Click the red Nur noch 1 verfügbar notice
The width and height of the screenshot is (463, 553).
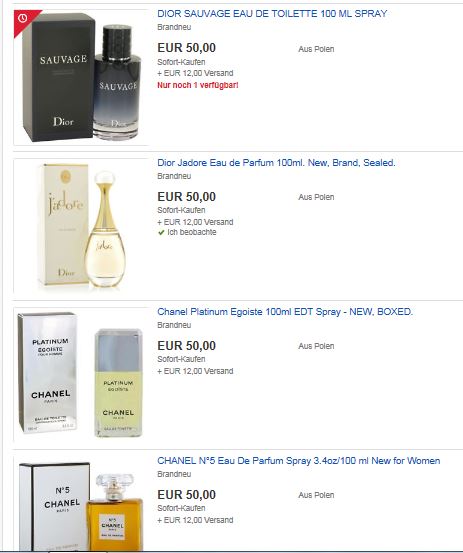pos(198,85)
